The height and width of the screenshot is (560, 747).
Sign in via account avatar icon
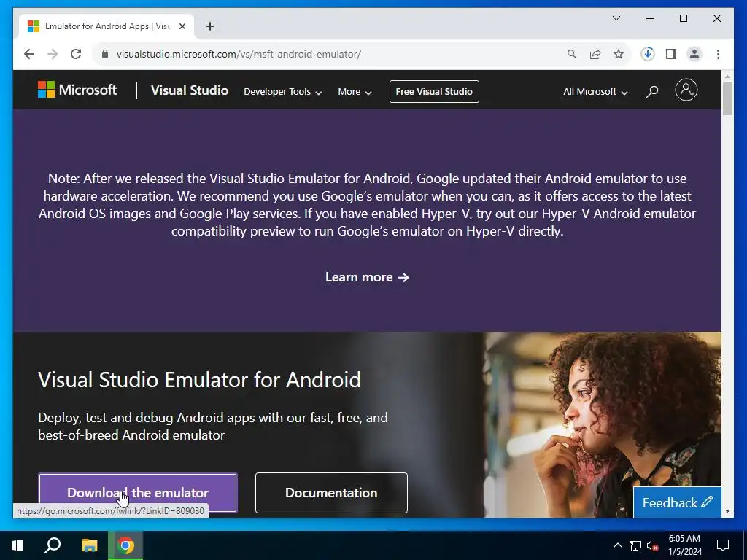tap(686, 90)
